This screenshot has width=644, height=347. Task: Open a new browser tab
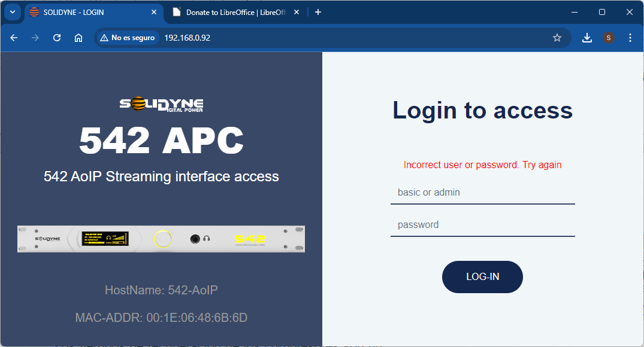[x=318, y=12]
